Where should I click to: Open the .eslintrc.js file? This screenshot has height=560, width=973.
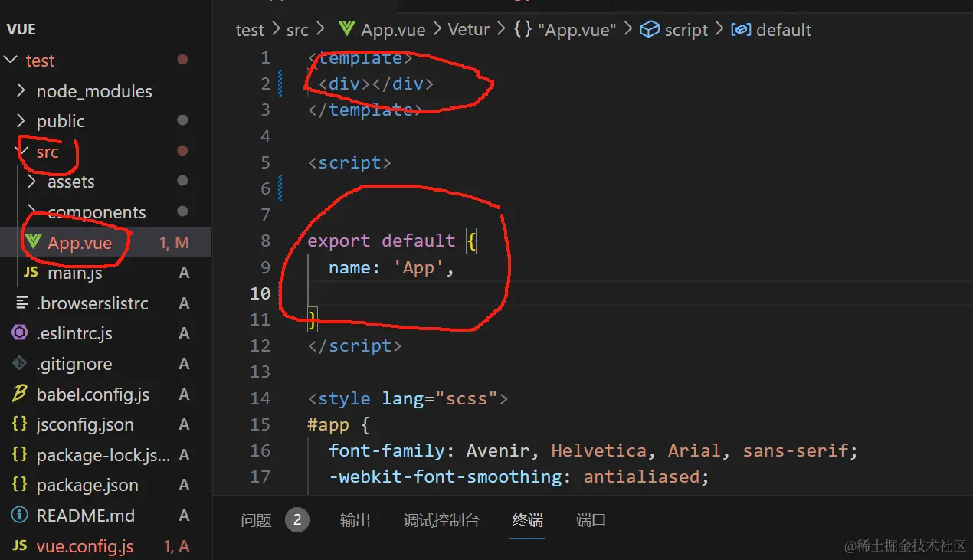pyautogui.click(x=74, y=334)
